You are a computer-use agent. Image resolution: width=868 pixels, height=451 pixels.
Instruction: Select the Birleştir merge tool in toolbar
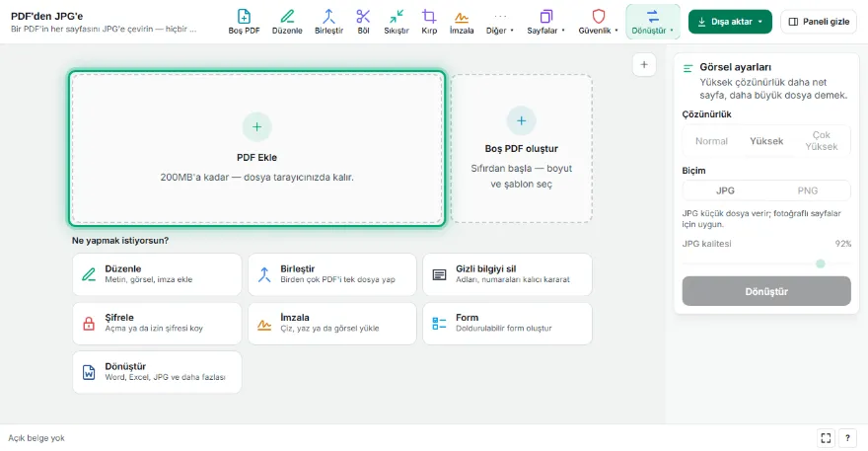point(328,22)
